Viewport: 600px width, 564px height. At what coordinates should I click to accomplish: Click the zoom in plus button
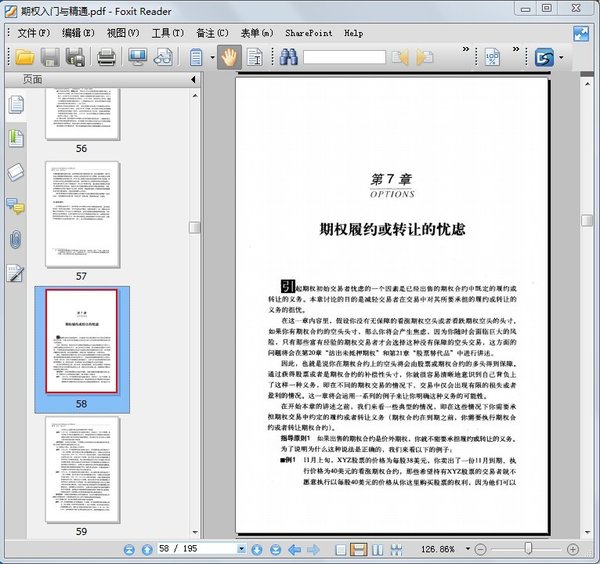pyautogui.click(x=573, y=549)
